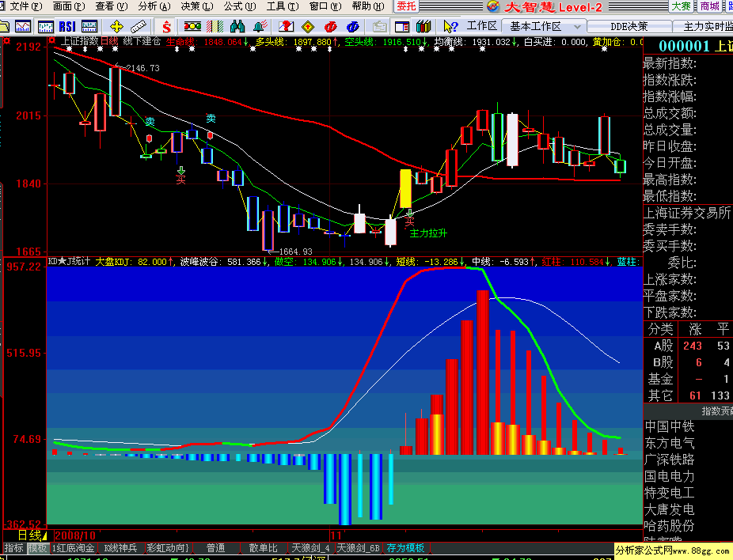This screenshot has height=560, width=733.
Task: Click the red gear icon before 上证指数
Action: point(52,41)
